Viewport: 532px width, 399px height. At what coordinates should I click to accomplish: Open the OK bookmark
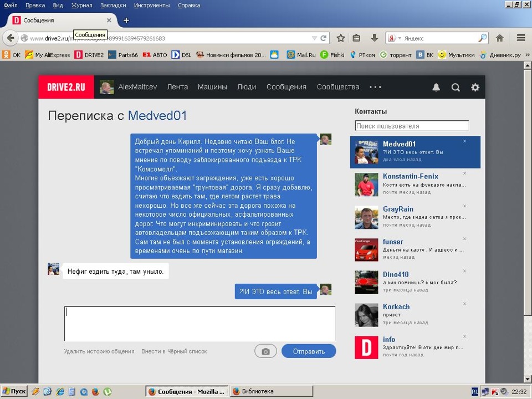[x=11, y=55]
